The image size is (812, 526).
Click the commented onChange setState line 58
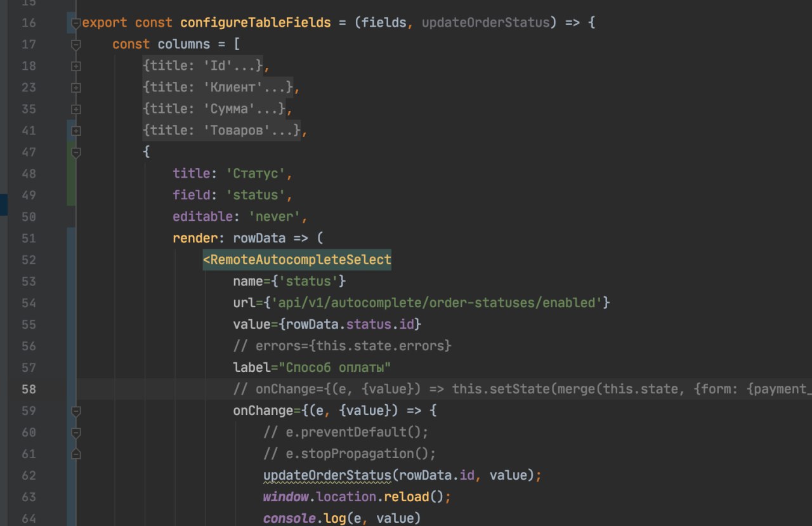coord(522,390)
